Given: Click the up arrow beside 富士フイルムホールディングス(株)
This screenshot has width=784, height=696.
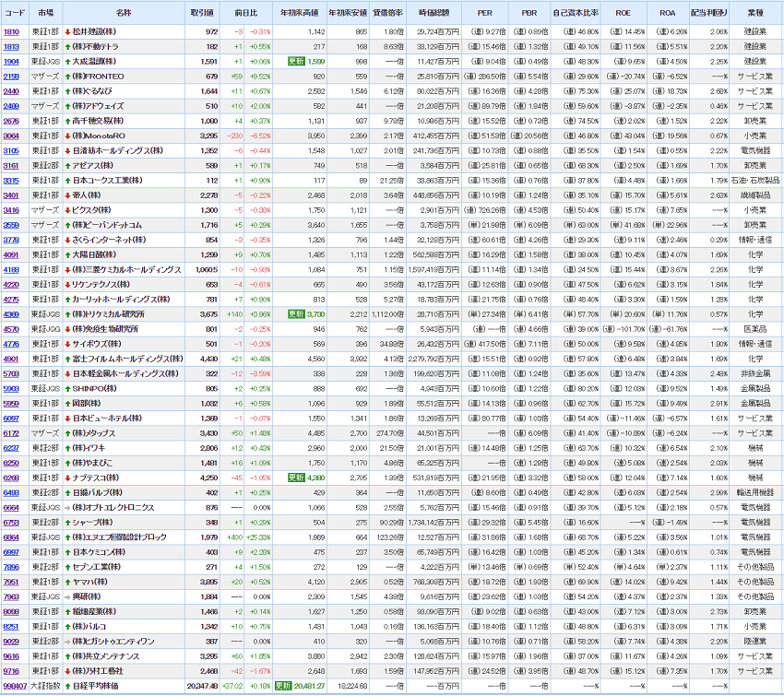Looking at the screenshot, I should [x=67, y=359].
